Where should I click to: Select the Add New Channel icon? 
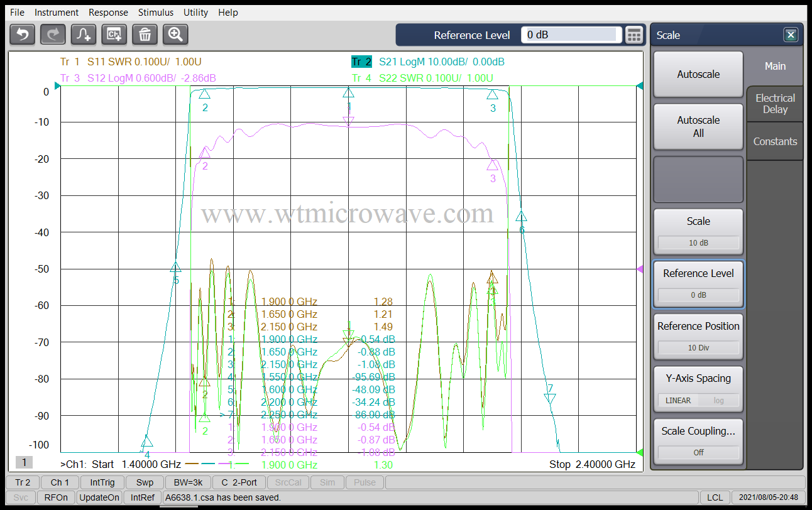114,35
